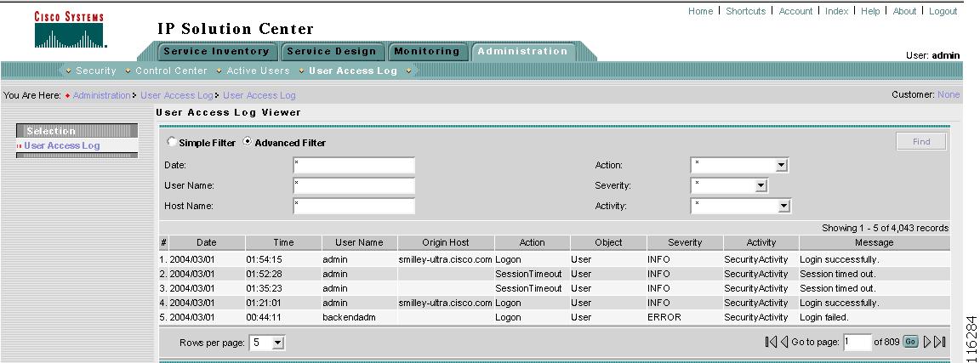
Task: Open the Help link
Action: click(x=870, y=11)
